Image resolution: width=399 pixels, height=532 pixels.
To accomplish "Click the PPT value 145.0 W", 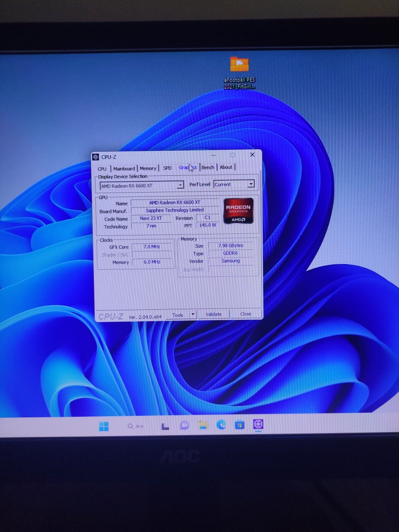I will 208,225.
